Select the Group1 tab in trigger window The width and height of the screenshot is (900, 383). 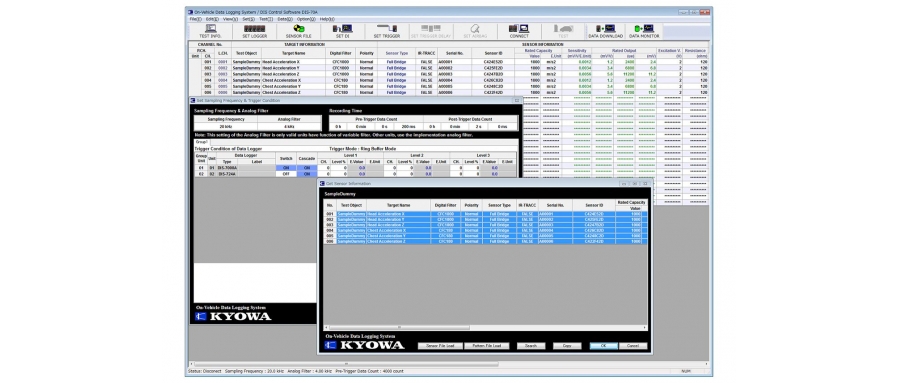tap(201, 141)
